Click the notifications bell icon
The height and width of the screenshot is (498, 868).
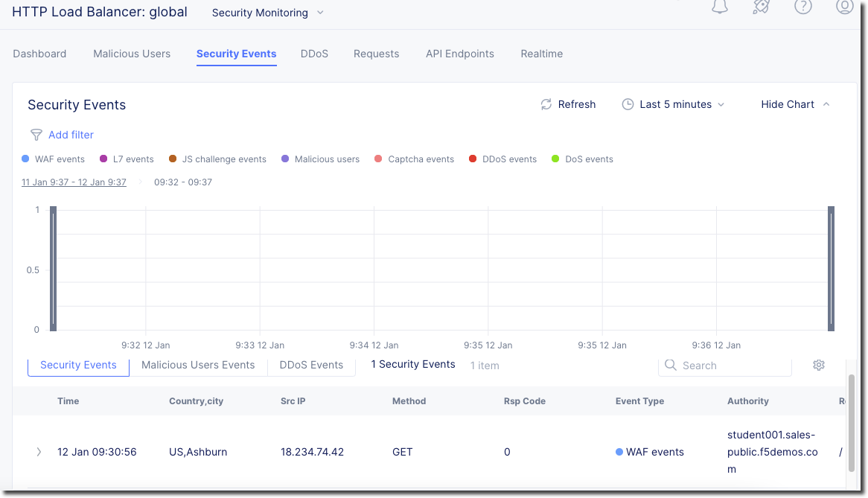(719, 7)
